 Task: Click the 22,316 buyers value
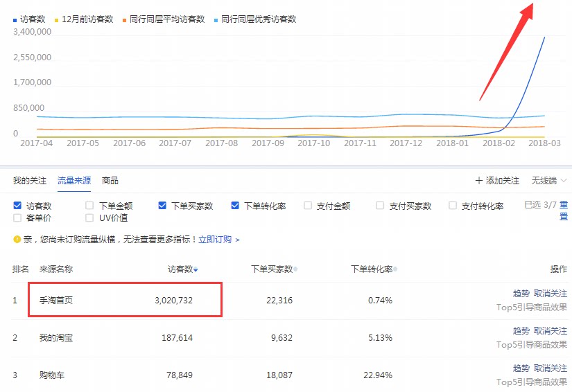279,300
